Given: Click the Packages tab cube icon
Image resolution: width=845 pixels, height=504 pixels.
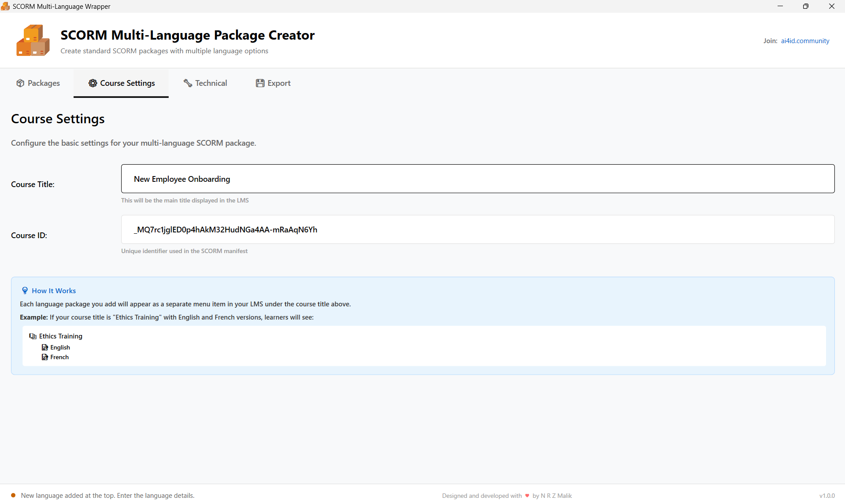Looking at the screenshot, I should (20, 83).
